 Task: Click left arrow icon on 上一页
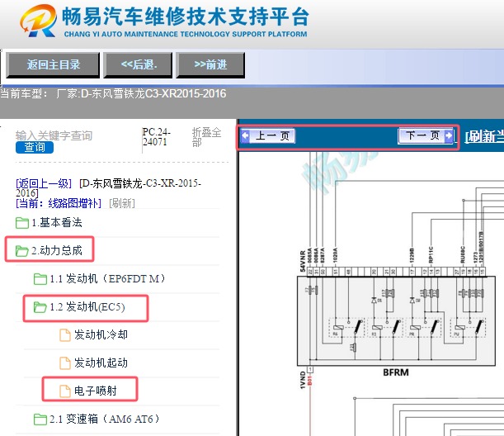coord(245,135)
